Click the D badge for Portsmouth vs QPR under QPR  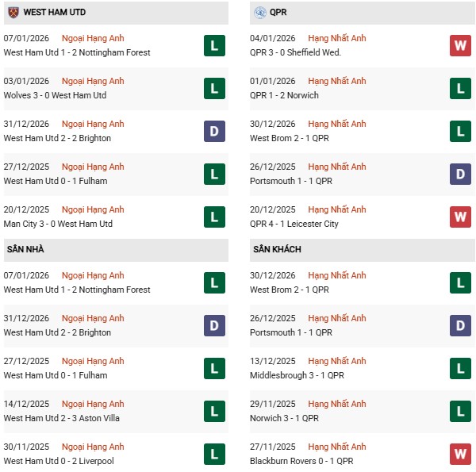tap(461, 174)
